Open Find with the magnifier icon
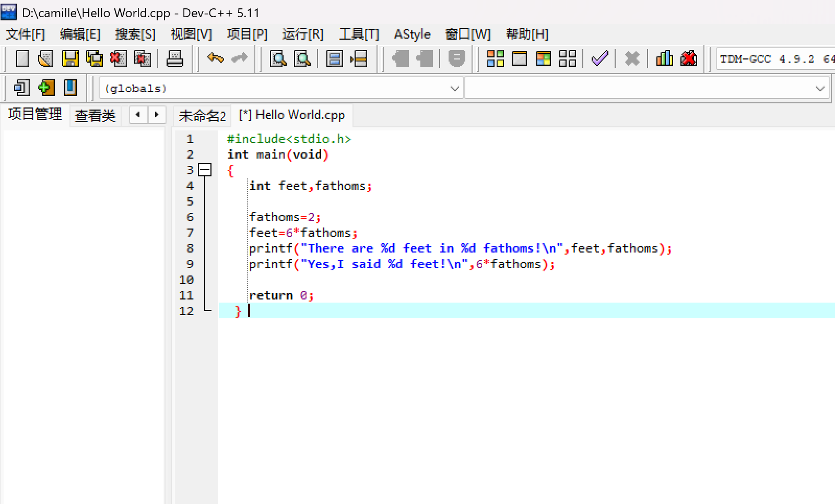Image resolution: width=835 pixels, height=504 pixels. click(x=278, y=58)
